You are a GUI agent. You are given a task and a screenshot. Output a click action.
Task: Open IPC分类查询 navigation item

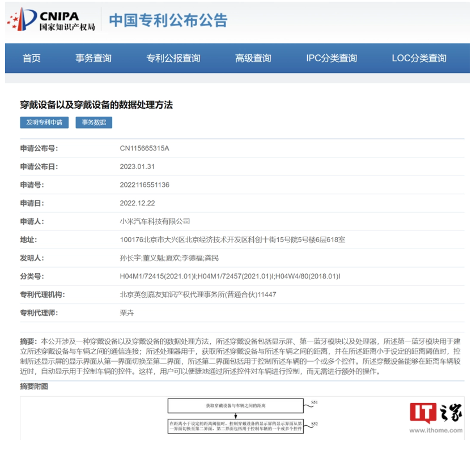pos(331,58)
